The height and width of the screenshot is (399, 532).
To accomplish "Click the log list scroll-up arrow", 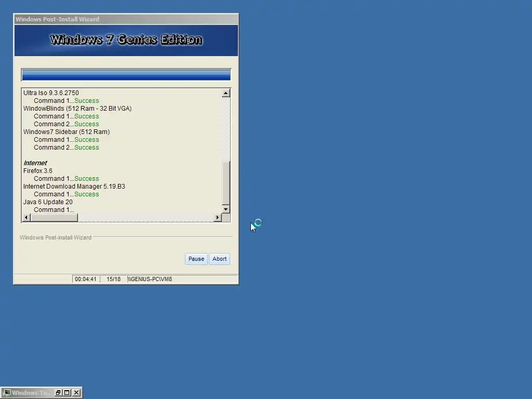I will click(225, 93).
